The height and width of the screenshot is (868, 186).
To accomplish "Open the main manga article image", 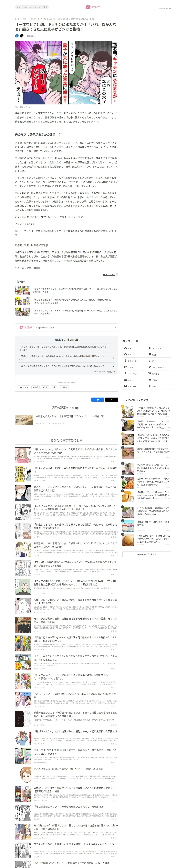I will (x=66, y=72).
